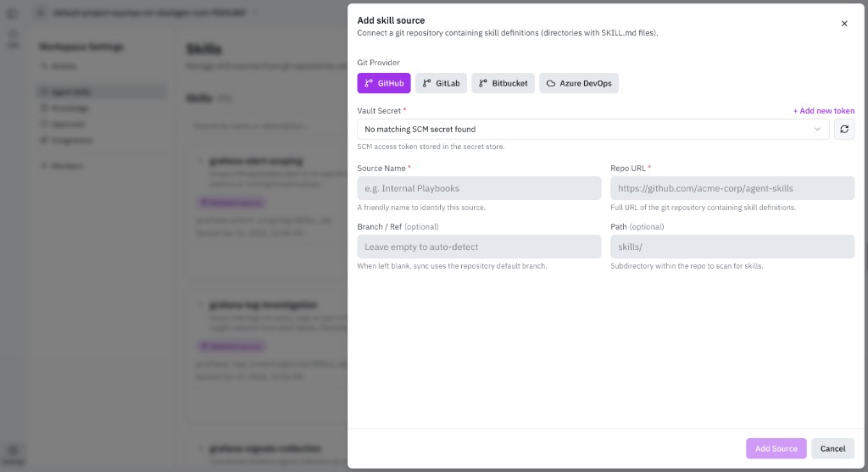Image resolution: width=868 pixels, height=472 pixels.
Task: Click the skills search field in background
Action: pyautogui.click(x=269, y=126)
